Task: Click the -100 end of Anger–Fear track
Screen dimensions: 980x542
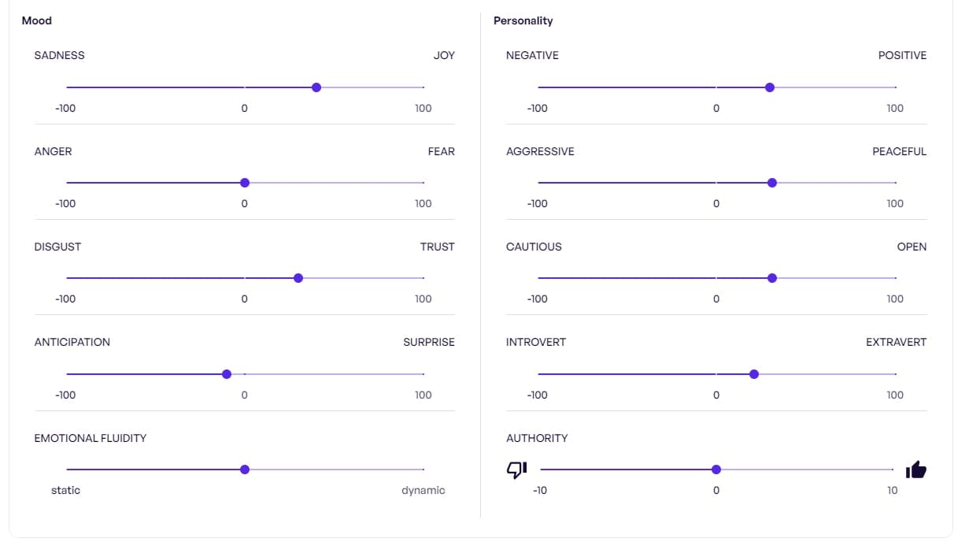Action: point(68,183)
